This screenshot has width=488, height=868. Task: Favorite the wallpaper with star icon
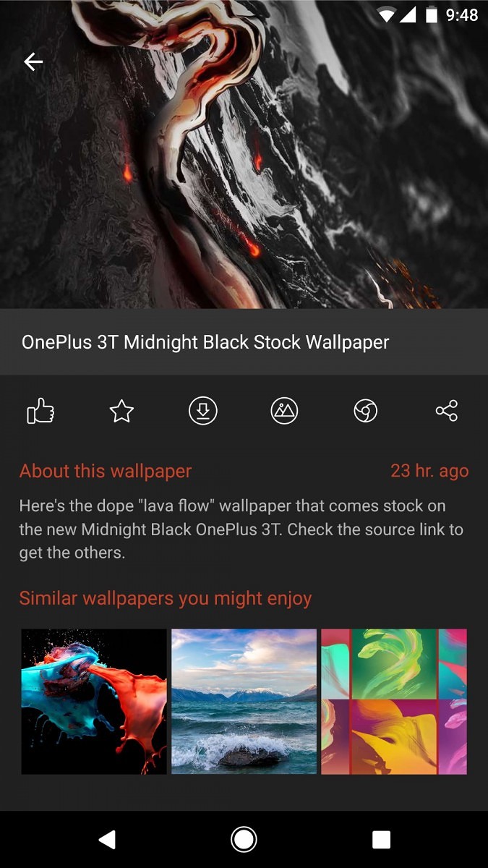tap(121, 412)
